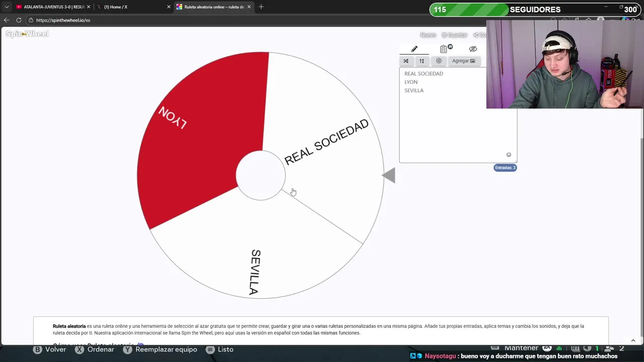Click inside the entries text area
Screen dimensions: 644x362
(458, 115)
